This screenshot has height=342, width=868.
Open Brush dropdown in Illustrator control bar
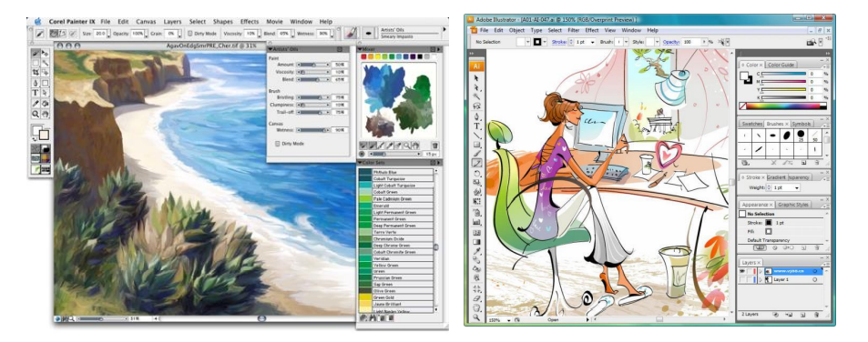coord(626,42)
